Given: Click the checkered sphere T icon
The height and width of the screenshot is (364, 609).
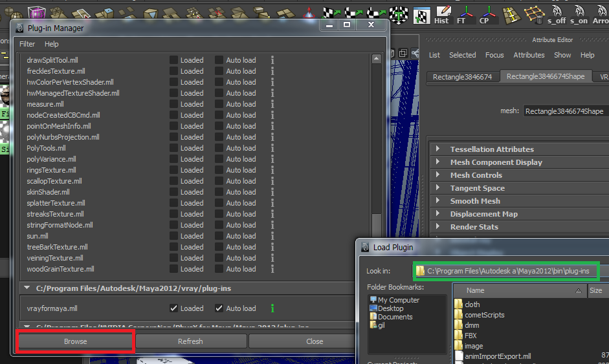Looking at the screenshot, I should pos(399,15).
